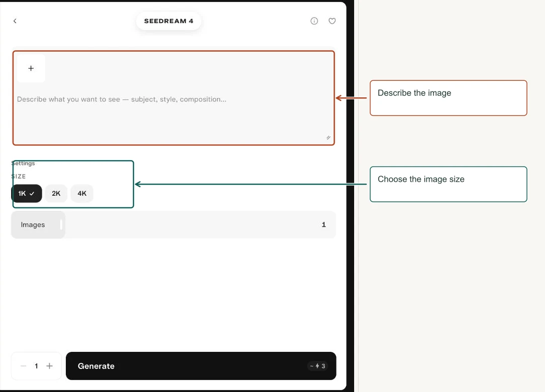Image resolution: width=545 pixels, height=392 pixels.
Task: Favorite the model with the heart icon
Action: (333, 21)
